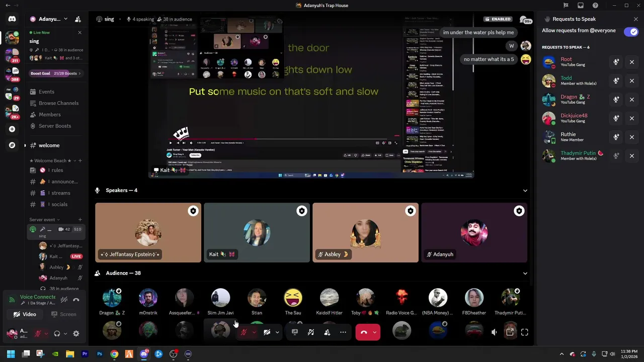
Task: Invite Dragon Z to speak
Action: pyautogui.click(x=616, y=100)
